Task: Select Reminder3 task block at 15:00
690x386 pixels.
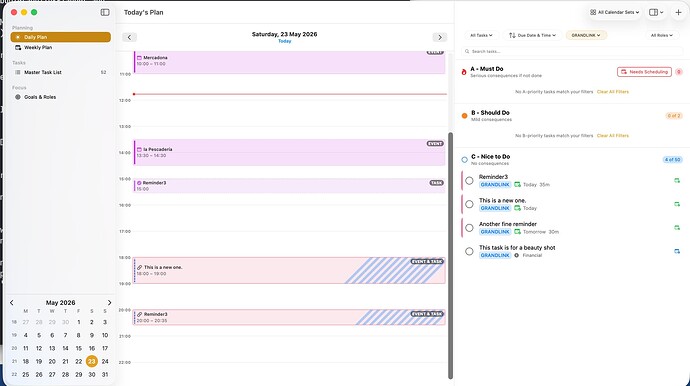Action: [x=289, y=186]
